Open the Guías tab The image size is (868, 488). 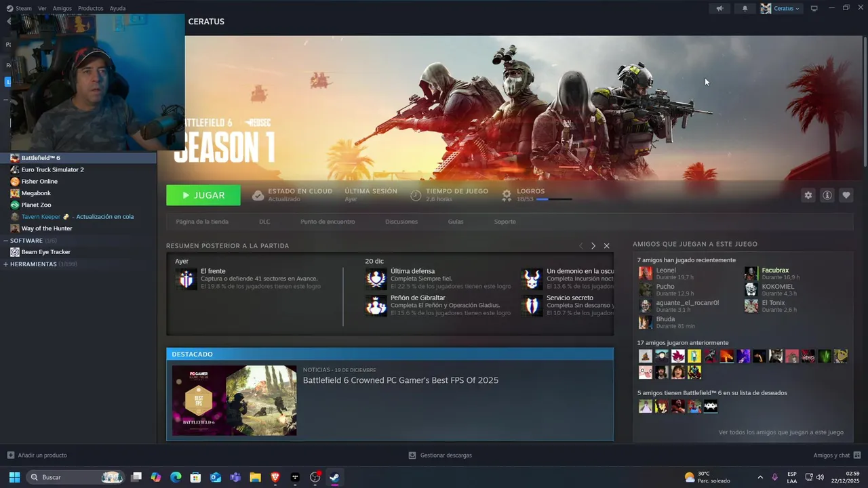click(456, 222)
